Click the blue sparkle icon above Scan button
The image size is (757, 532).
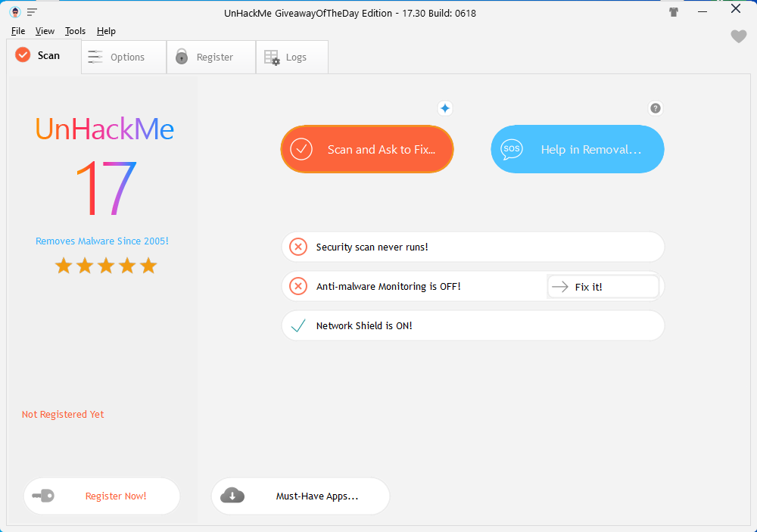pos(445,108)
